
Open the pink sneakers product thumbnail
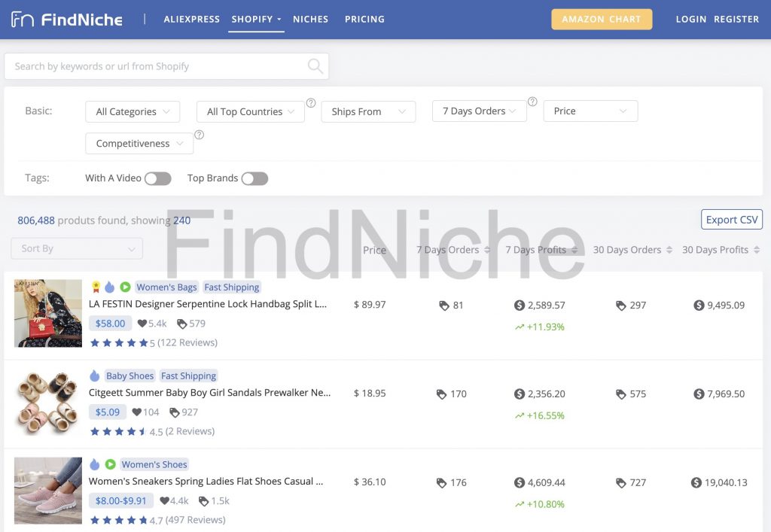click(48, 491)
